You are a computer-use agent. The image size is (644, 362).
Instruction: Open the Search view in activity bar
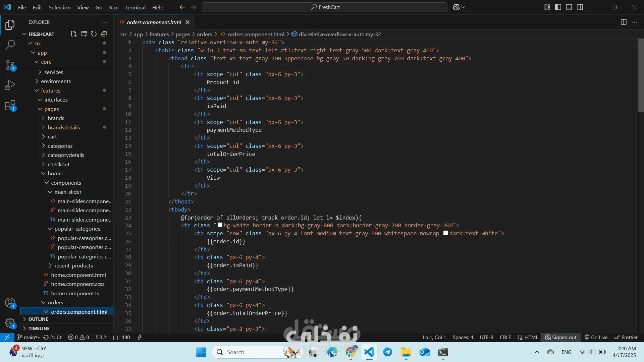click(x=10, y=45)
